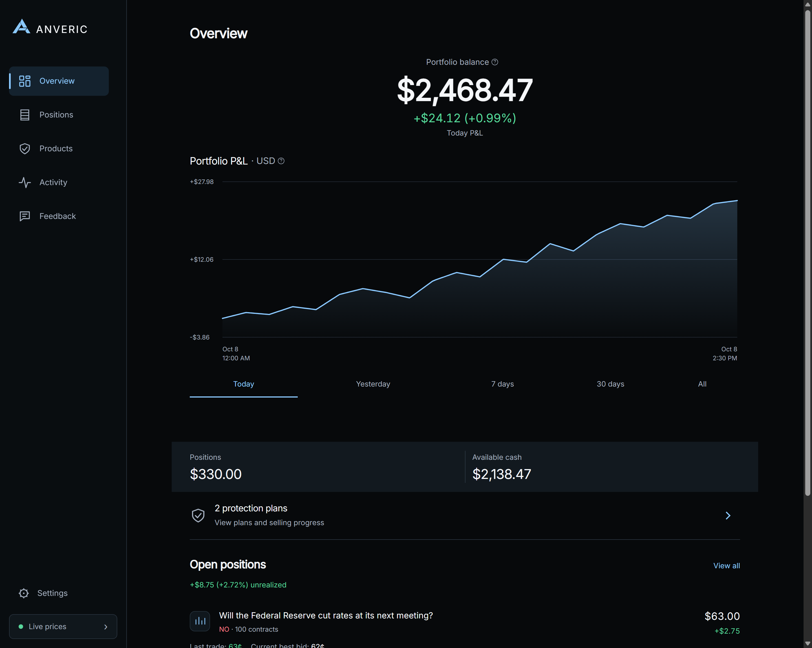
Task: Click the Positions sidebar label
Action: pyautogui.click(x=56, y=115)
